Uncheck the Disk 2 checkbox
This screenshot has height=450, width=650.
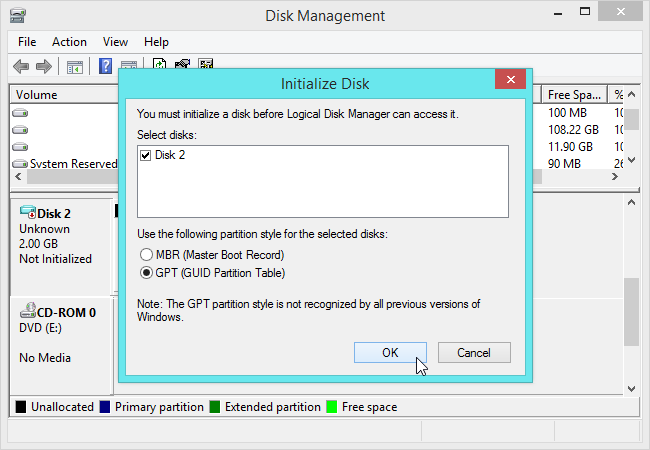(x=147, y=155)
